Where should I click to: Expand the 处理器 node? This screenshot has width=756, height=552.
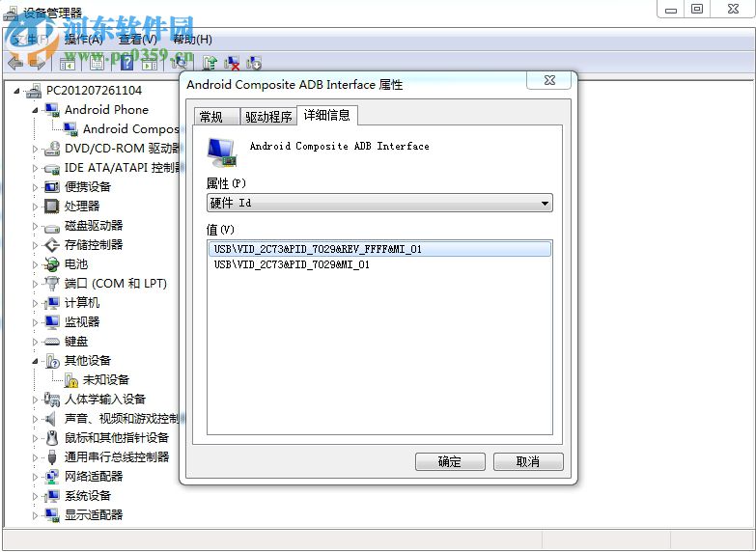click(x=35, y=207)
